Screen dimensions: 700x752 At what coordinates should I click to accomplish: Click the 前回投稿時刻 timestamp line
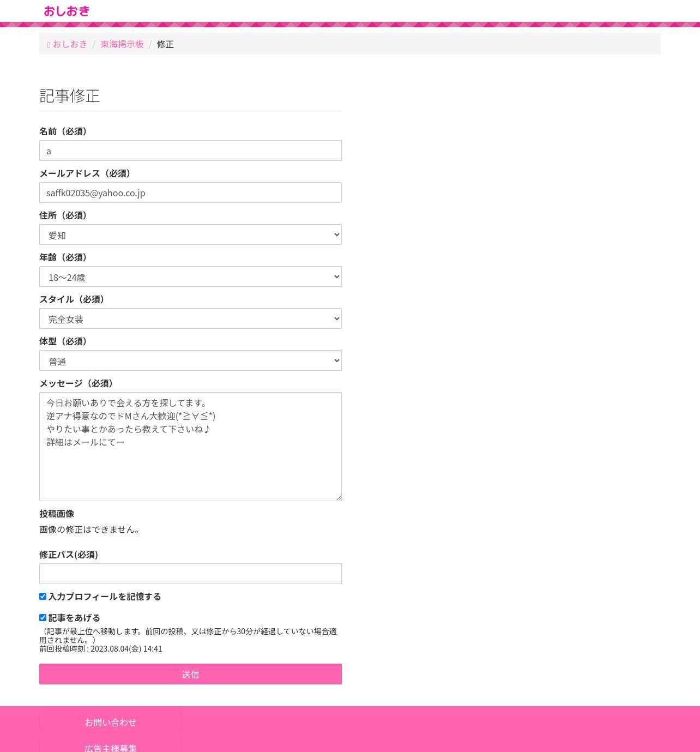(x=101, y=649)
